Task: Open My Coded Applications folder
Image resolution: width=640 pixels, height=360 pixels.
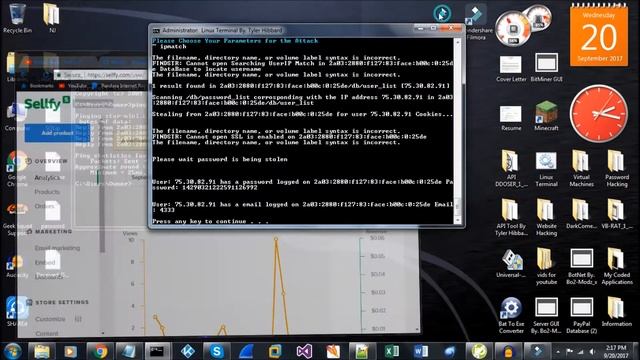Action: click(617, 267)
